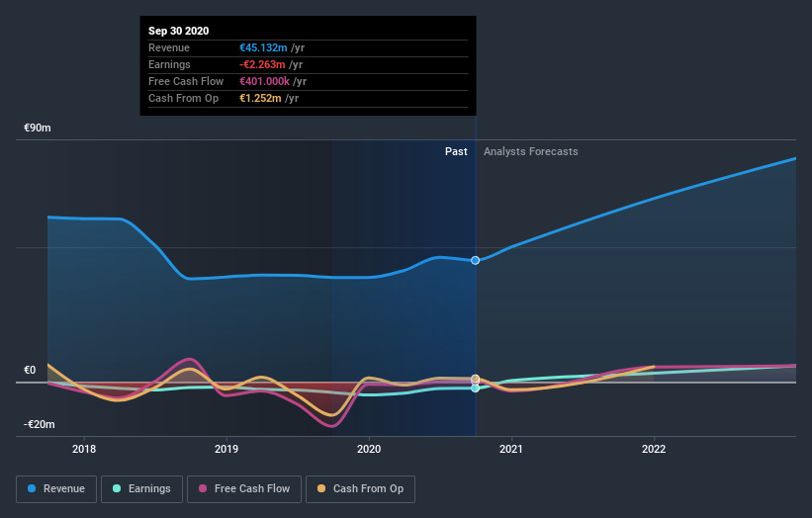Click the blue Revenue data point marker

coord(476,260)
